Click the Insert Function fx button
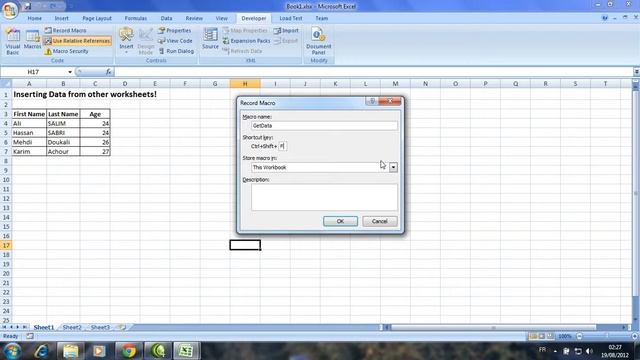This screenshot has height=360, width=640. point(108,72)
